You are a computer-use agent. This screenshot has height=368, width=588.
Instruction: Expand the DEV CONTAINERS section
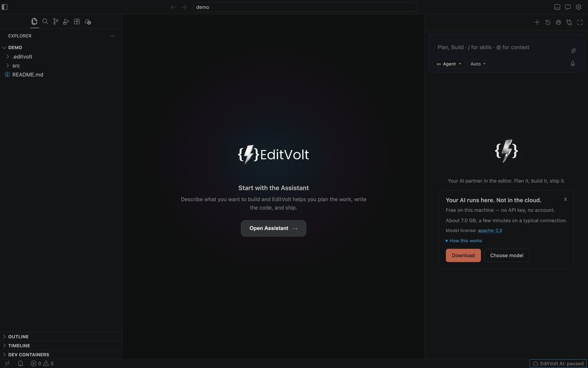coord(61,354)
